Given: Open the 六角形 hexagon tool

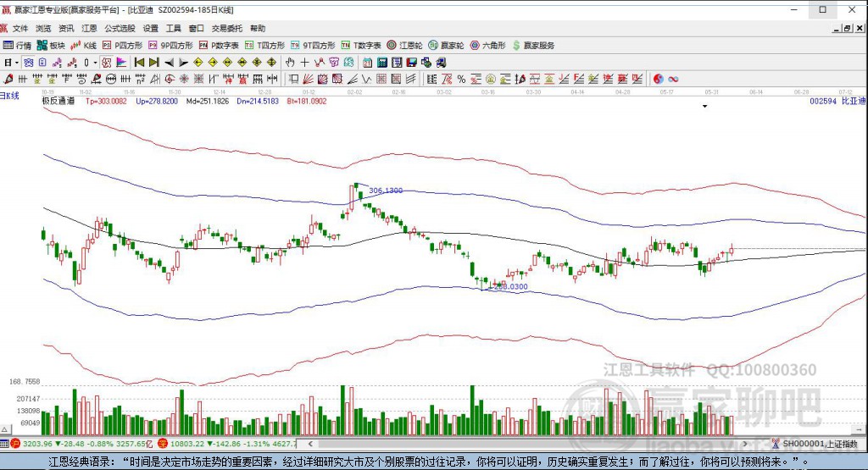Looking at the screenshot, I should pos(487,46).
